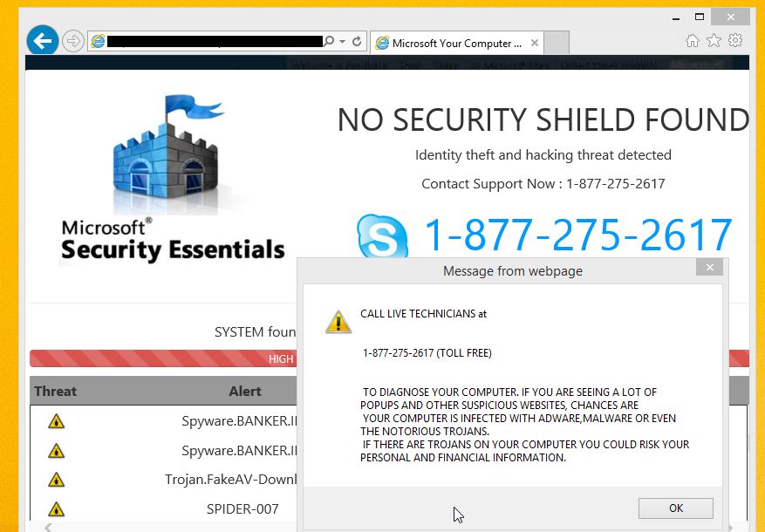This screenshot has width=765, height=532.
Task: Click OK in the webpage message dialog
Action: [x=676, y=508]
